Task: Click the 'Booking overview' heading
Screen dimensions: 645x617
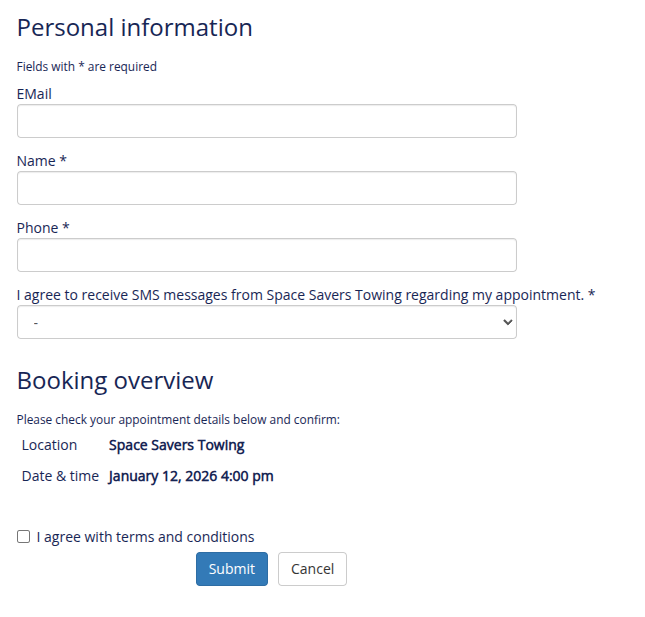Action: (115, 380)
